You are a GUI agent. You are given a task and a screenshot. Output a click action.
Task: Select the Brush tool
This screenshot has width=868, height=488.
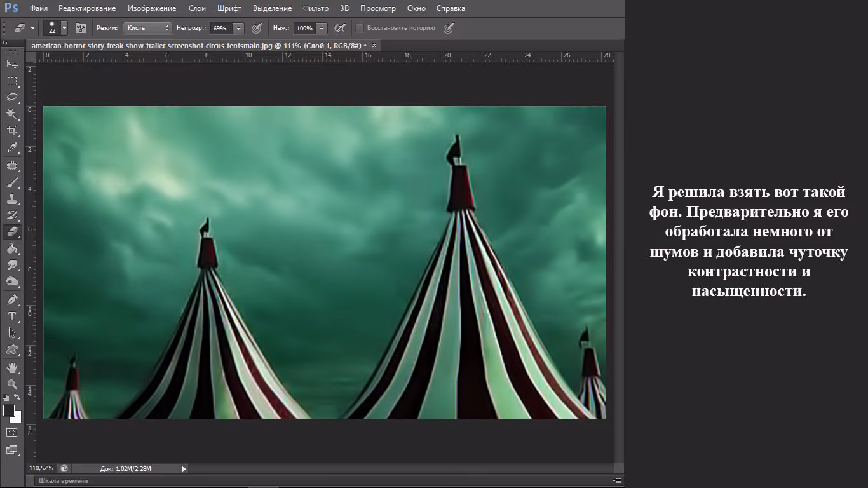click(12, 182)
